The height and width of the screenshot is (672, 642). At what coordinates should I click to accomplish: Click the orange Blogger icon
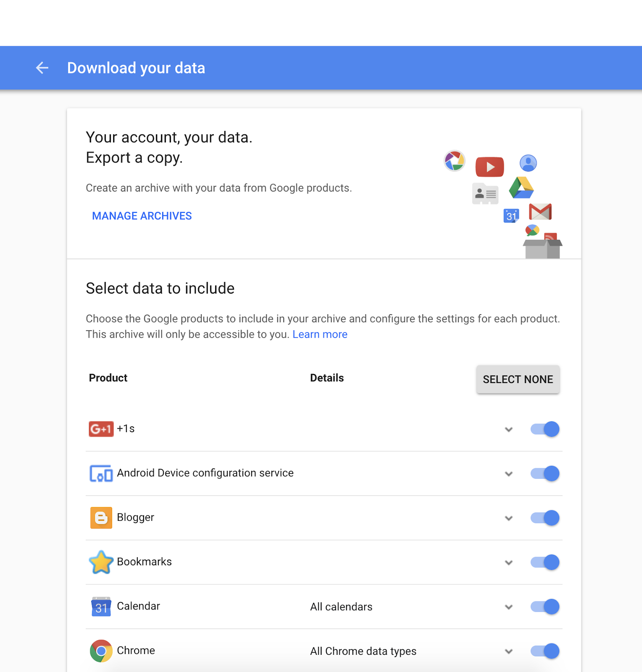(x=101, y=517)
